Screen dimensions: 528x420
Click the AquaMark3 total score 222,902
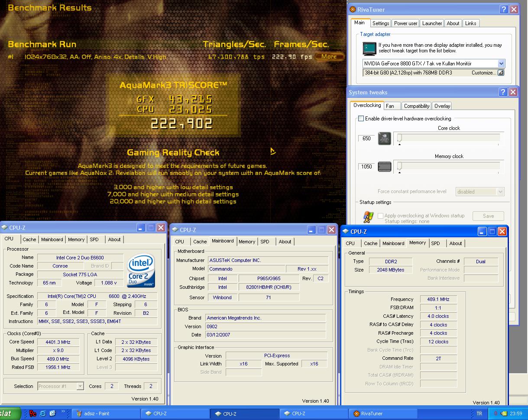[x=181, y=124]
